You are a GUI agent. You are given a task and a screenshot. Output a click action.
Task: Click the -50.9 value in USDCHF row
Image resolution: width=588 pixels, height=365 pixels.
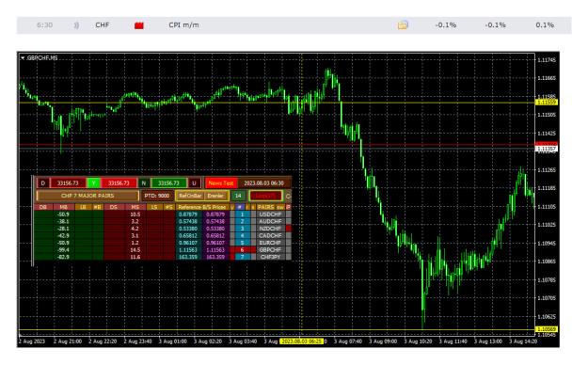coord(63,214)
